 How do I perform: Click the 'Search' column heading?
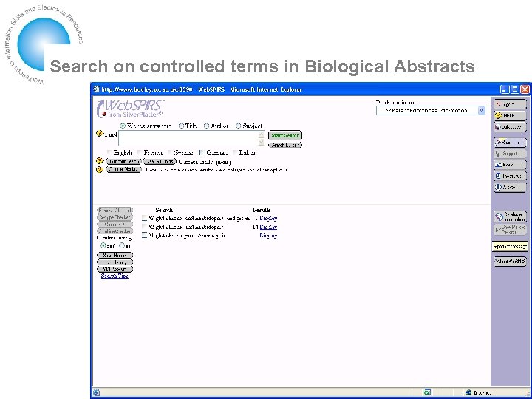click(x=164, y=210)
